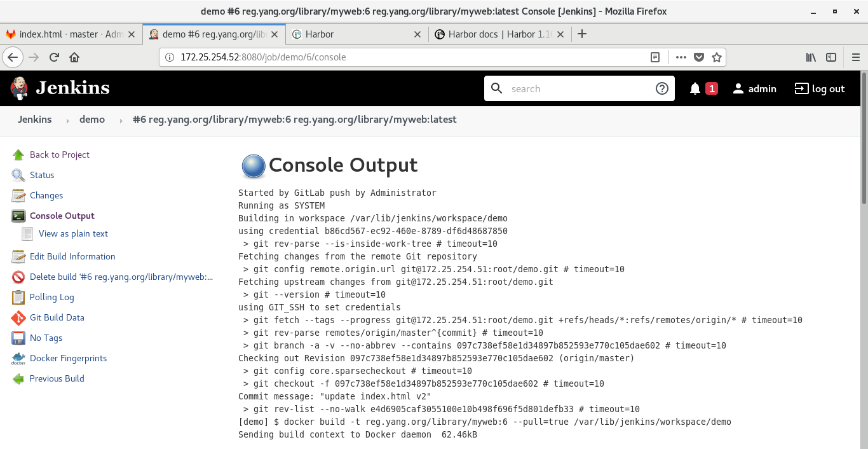Click the green Back to Project arrow icon

point(18,155)
